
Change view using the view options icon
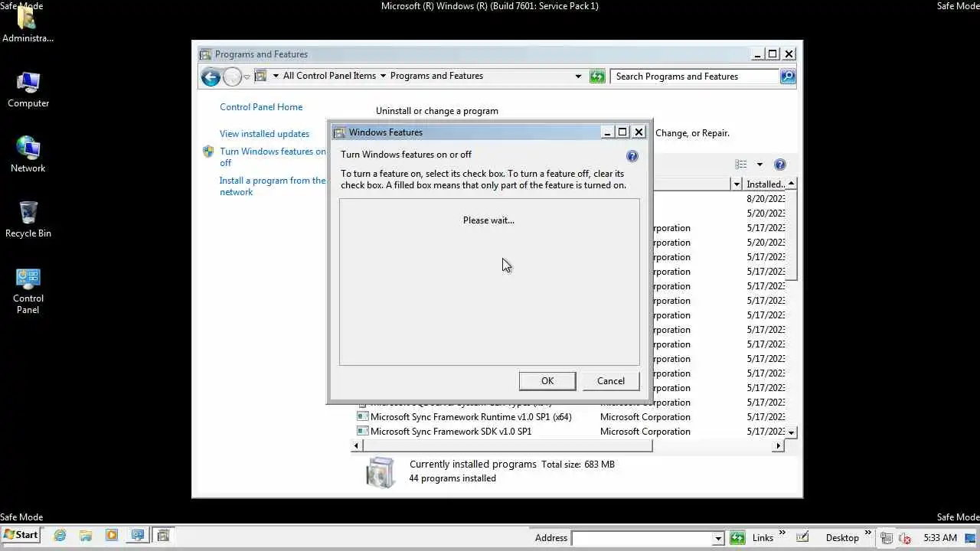point(741,165)
